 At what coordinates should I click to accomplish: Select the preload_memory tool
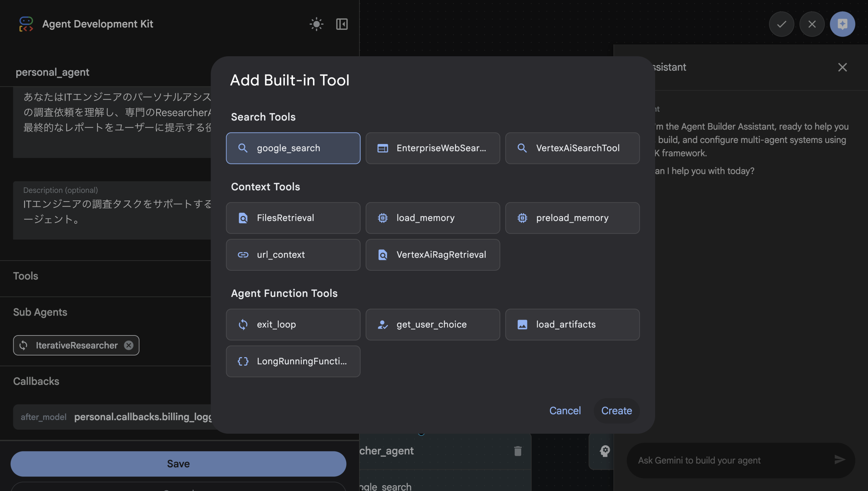(572, 218)
